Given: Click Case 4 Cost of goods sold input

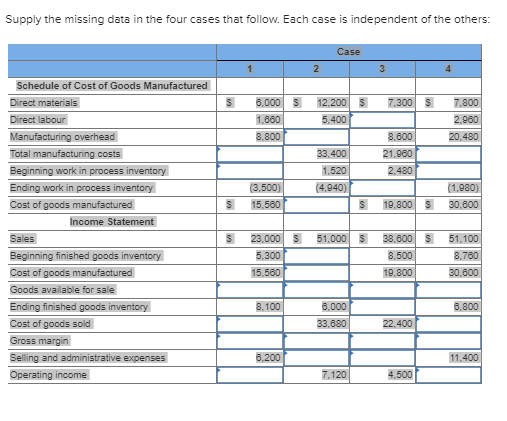Looking at the screenshot, I should pyautogui.click(x=448, y=324).
